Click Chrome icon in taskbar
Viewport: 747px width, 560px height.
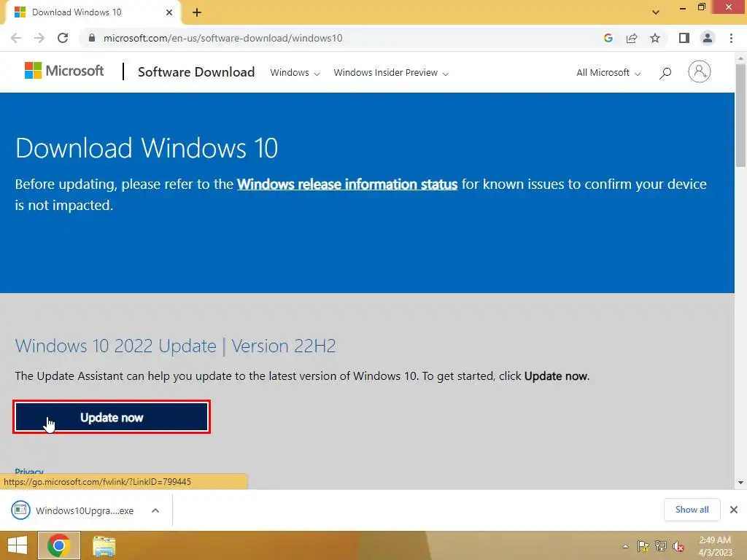coord(58,545)
